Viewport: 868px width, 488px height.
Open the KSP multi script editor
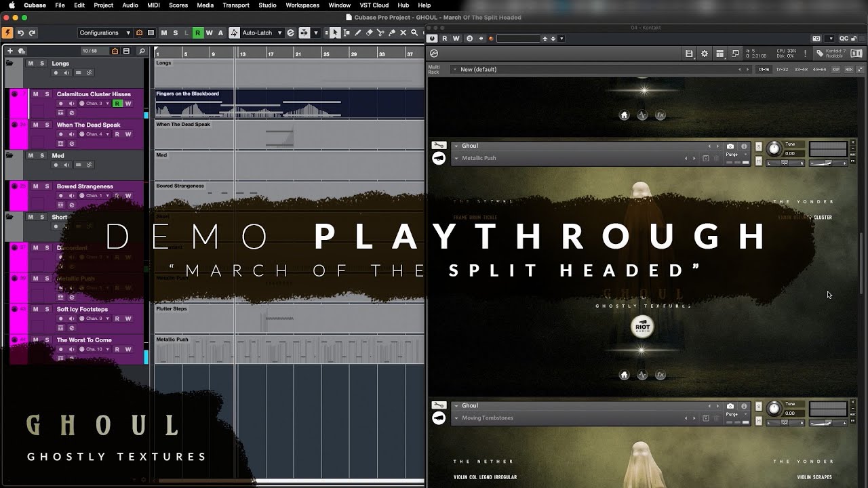coord(835,69)
